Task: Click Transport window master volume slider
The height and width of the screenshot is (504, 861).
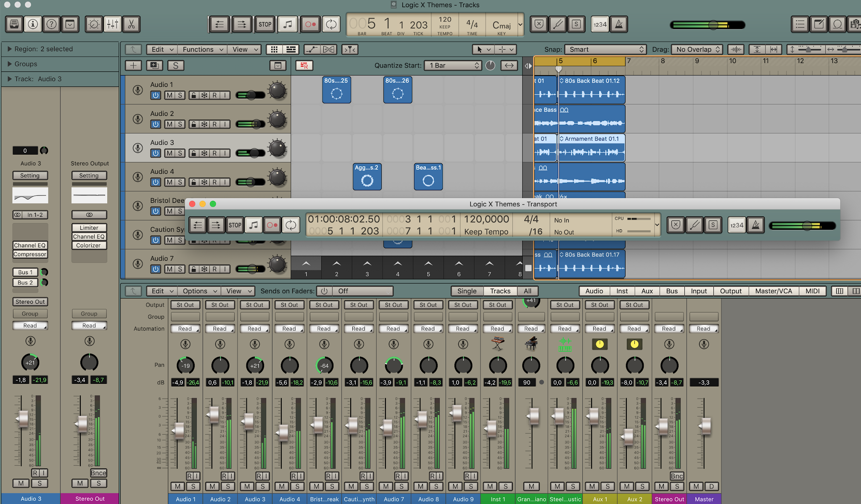Action: pos(802,226)
